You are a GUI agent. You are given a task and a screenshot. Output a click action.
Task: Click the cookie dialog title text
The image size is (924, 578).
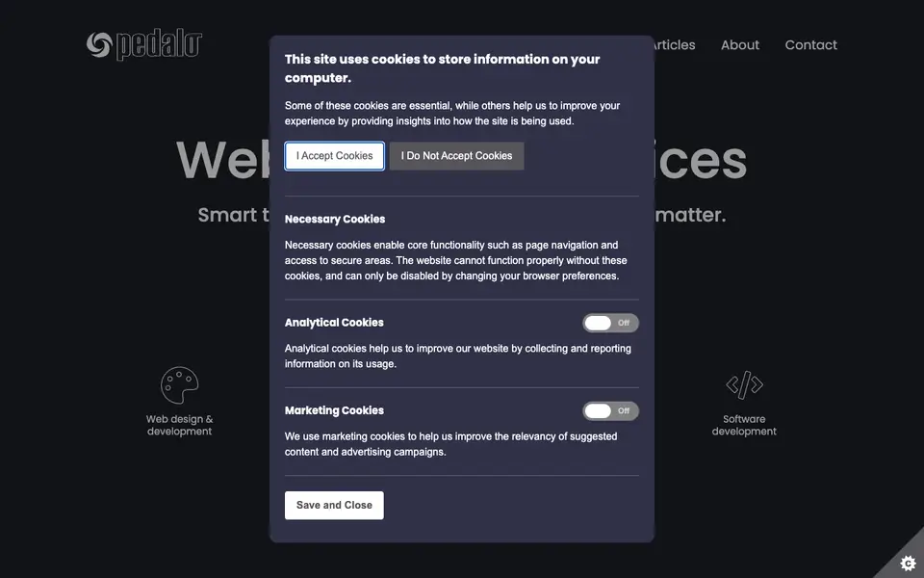[x=442, y=68]
